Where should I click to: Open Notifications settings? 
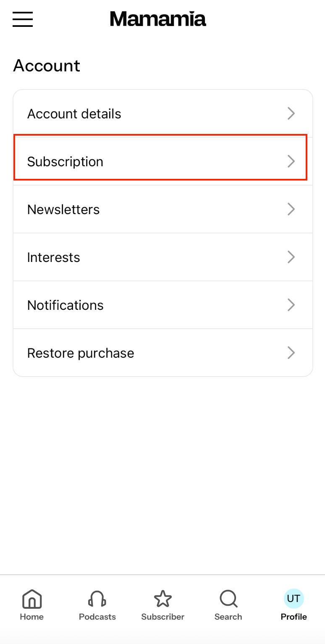coord(66,305)
